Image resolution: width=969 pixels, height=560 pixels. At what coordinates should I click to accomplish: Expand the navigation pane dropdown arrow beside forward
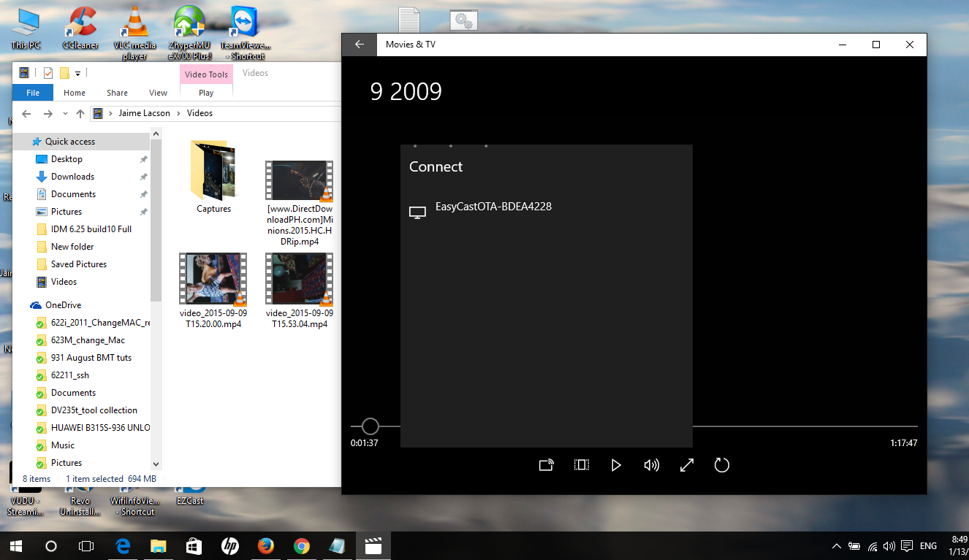pyautogui.click(x=64, y=113)
